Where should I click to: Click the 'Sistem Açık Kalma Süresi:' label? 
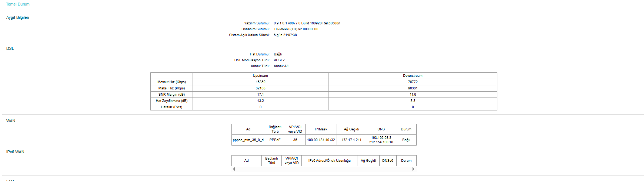[x=249, y=35]
